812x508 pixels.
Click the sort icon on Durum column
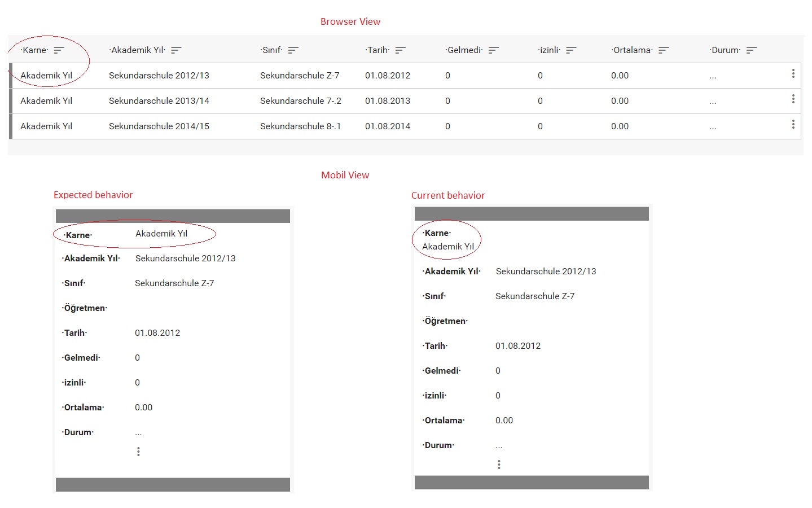point(751,50)
